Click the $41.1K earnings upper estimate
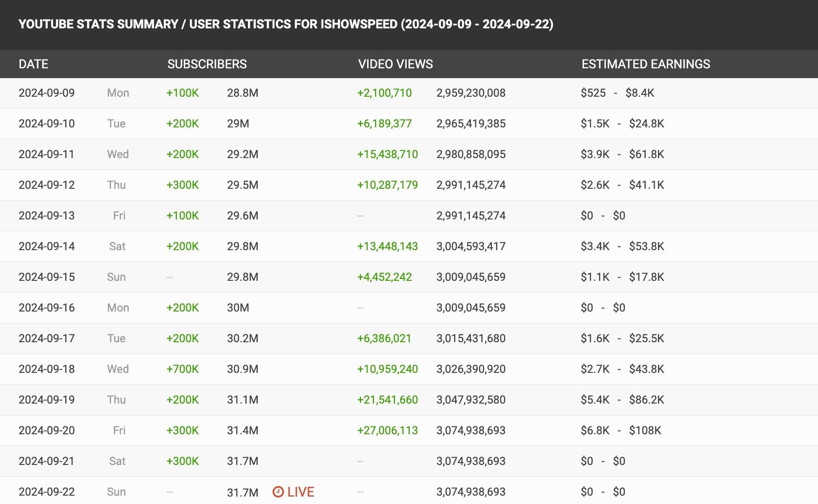Screen dimensions: 818x504 pos(646,185)
